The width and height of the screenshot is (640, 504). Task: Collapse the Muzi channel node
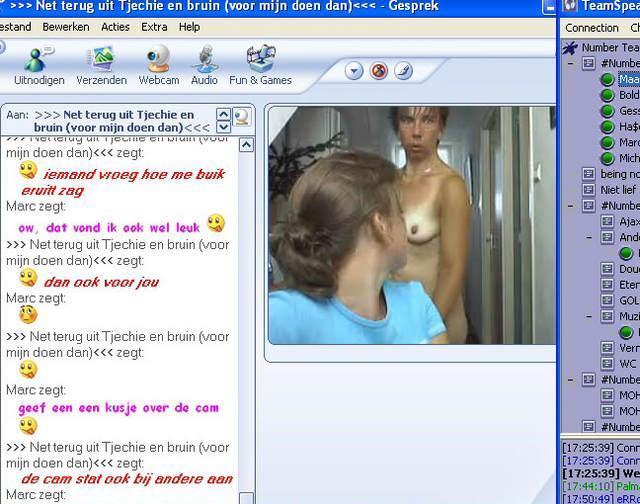[x=589, y=316]
